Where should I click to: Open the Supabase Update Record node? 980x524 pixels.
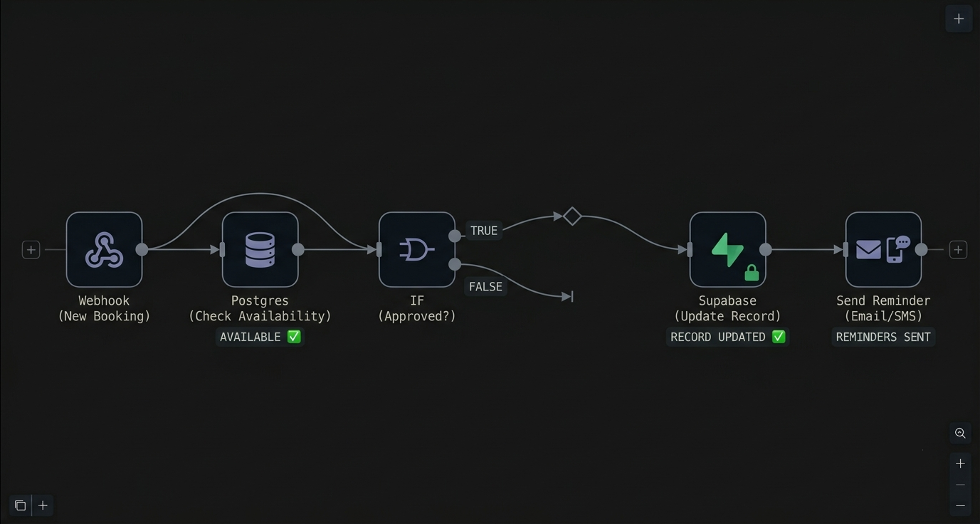(727, 250)
